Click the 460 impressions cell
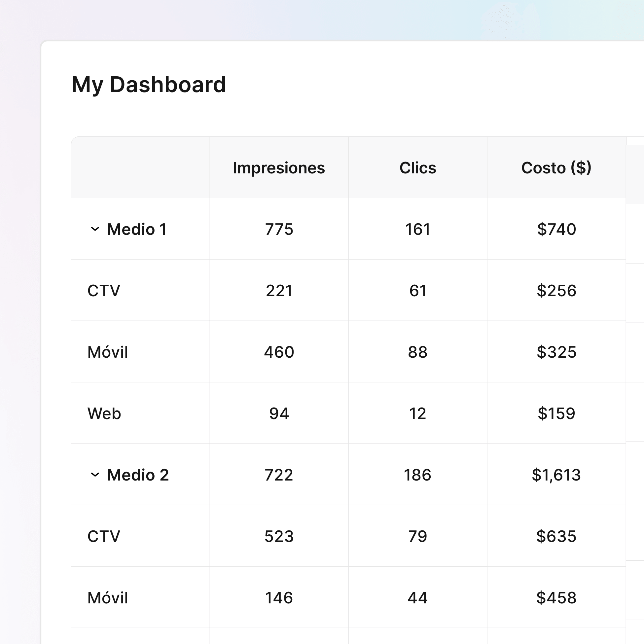 click(279, 352)
